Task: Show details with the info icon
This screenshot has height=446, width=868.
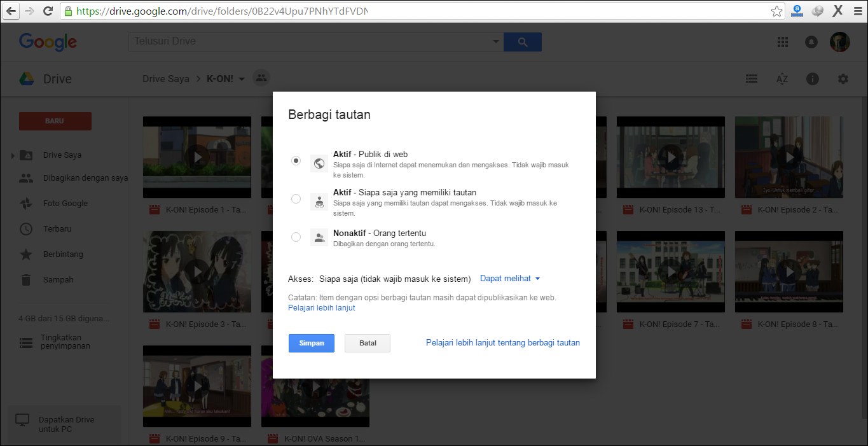Action: (x=813, y=79)
